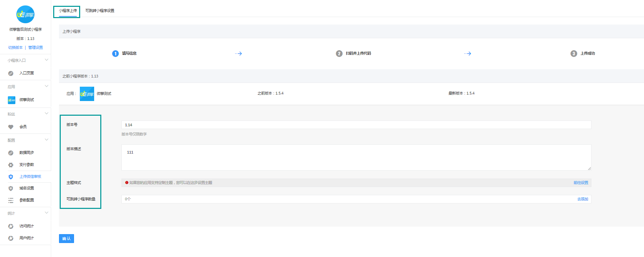This screenshot has width=644, height=257.
Task: Click the 微擎测试 app thumbnail in 应用 row
Action: pyautogui.click(x=87, y=94)
